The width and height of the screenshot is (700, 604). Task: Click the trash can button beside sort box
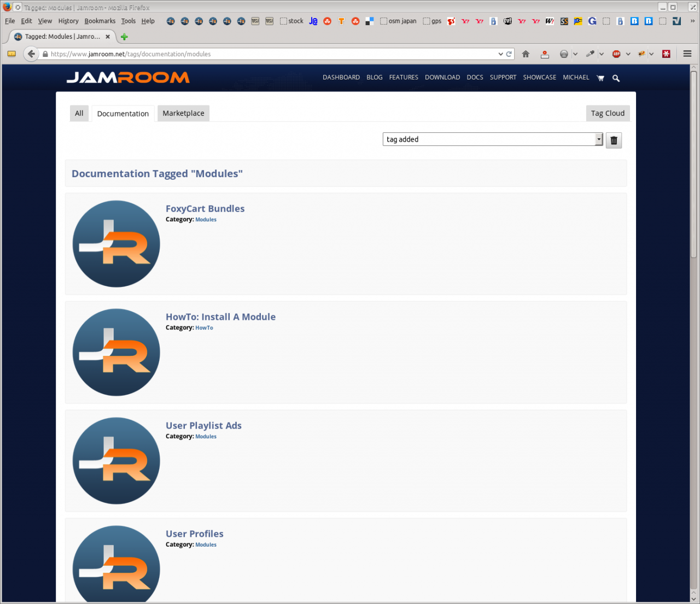tap(614, 140)
